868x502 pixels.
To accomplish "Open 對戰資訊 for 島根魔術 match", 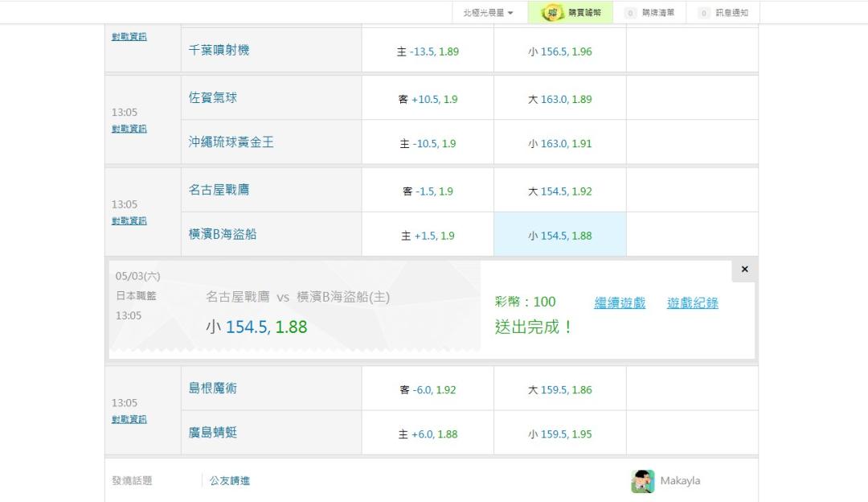I will (129, 419).
